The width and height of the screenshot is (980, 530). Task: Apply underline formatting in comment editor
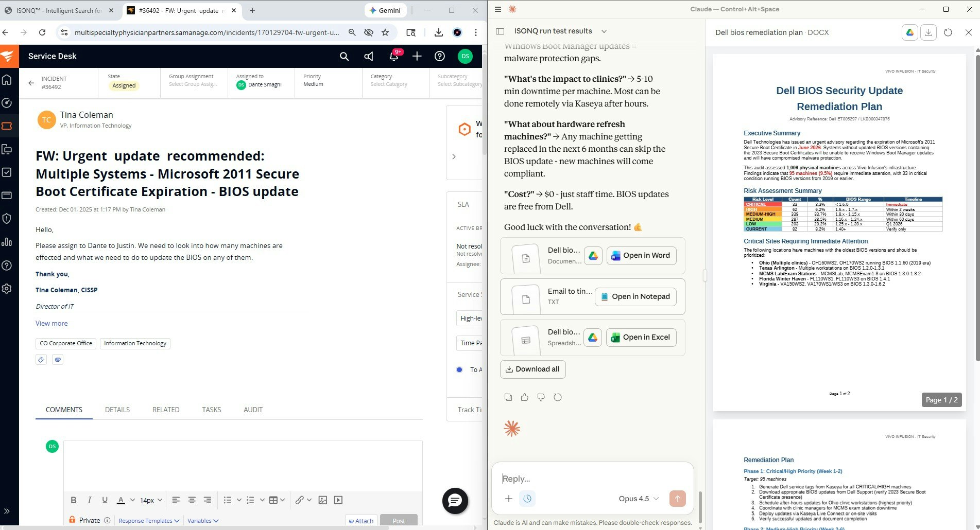105,500
